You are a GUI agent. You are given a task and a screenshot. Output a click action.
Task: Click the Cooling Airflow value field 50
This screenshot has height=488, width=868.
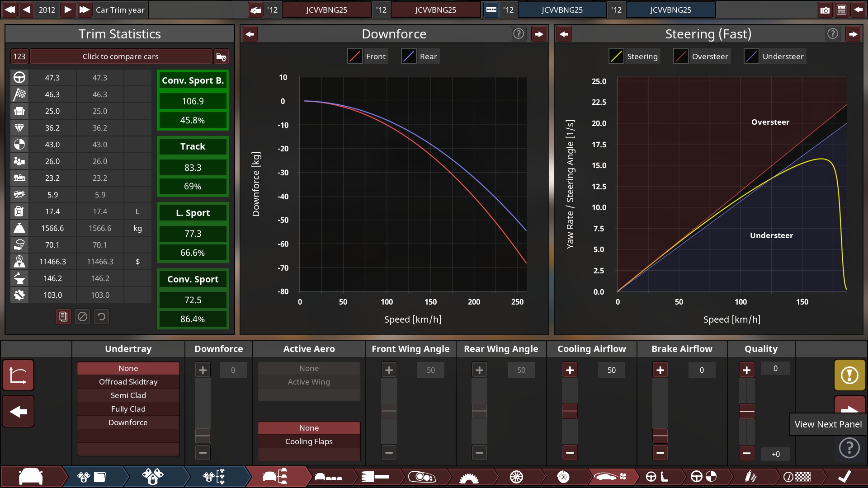point(611,370)
